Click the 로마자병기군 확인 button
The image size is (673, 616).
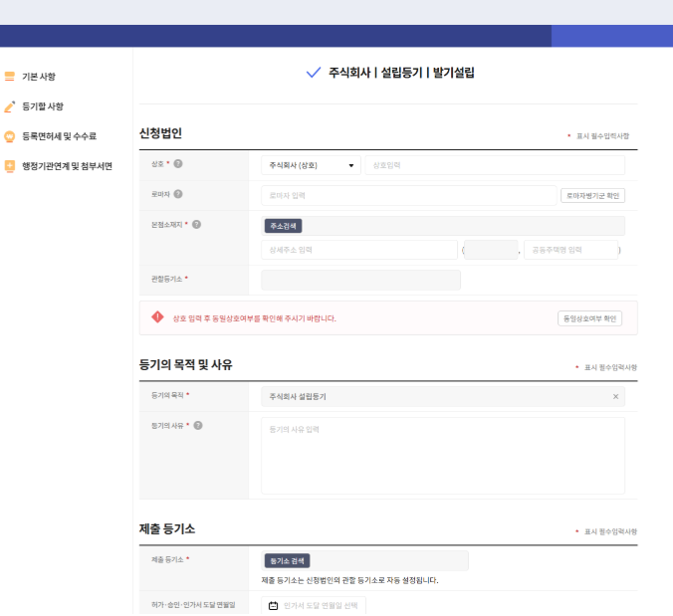point(592,195)
